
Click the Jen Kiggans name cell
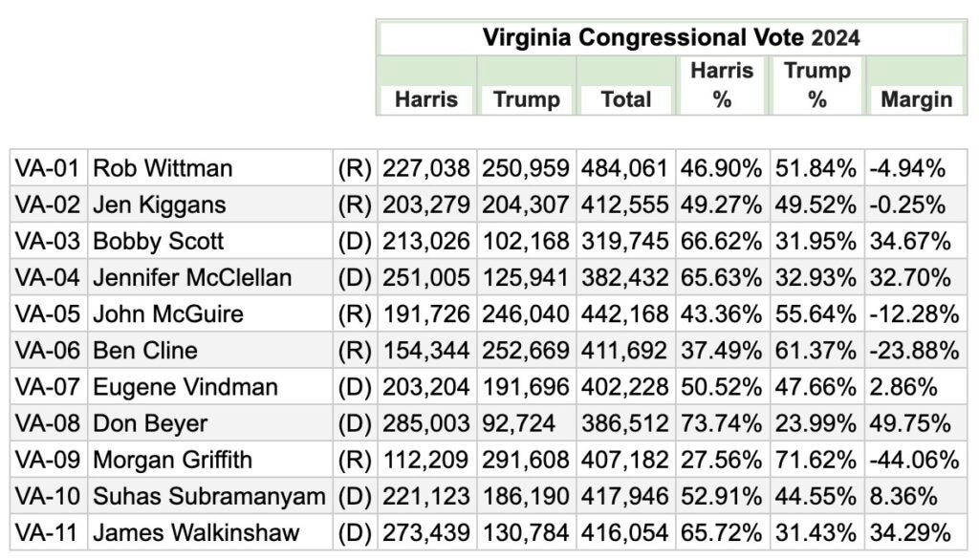159,205
